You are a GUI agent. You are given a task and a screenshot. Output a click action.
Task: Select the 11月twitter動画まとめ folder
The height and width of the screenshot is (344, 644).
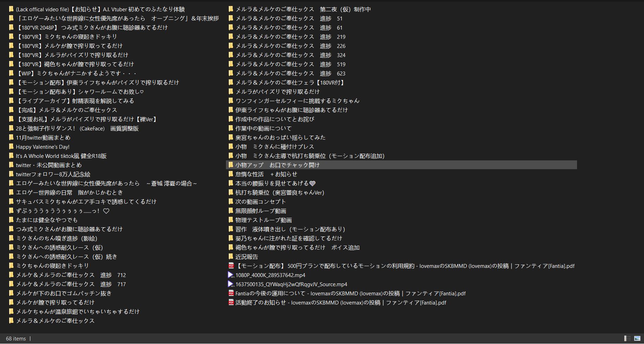click(x=43, y=137)
